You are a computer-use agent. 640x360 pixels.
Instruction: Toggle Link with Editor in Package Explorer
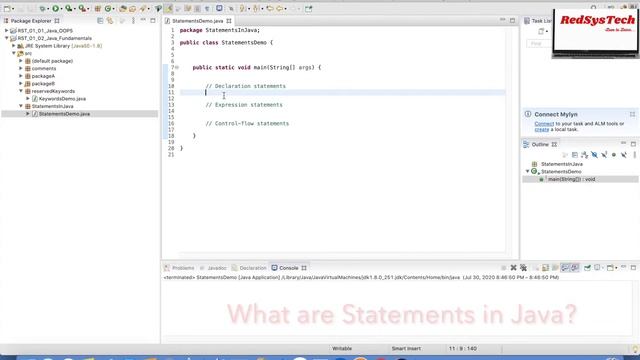click(x=110, y=21)
